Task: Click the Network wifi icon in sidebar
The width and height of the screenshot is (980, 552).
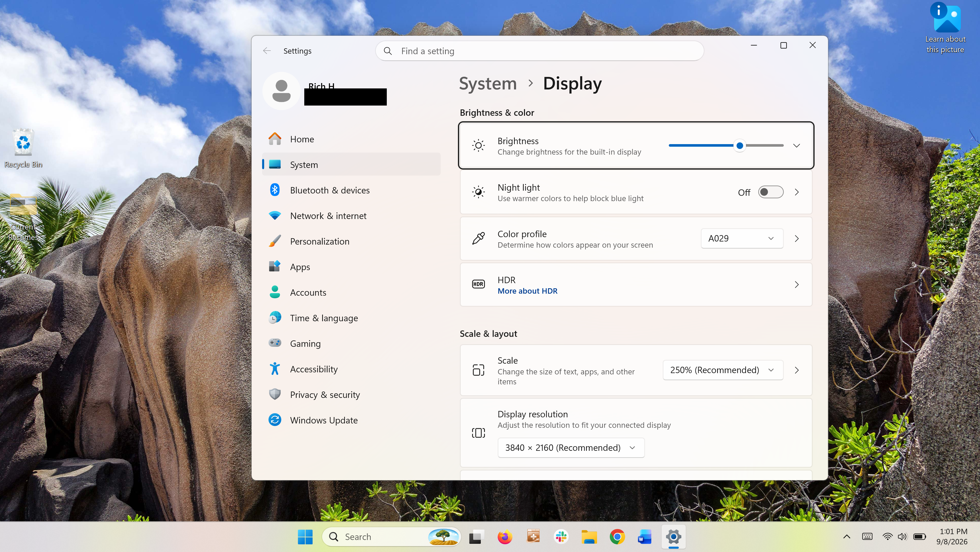Action: [x=275, y=216]
